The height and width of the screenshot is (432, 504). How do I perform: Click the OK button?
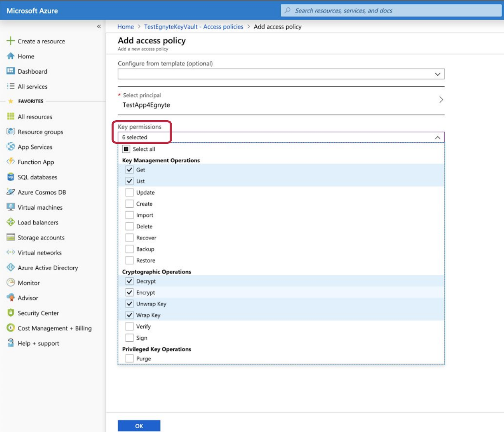pos(139,426)
